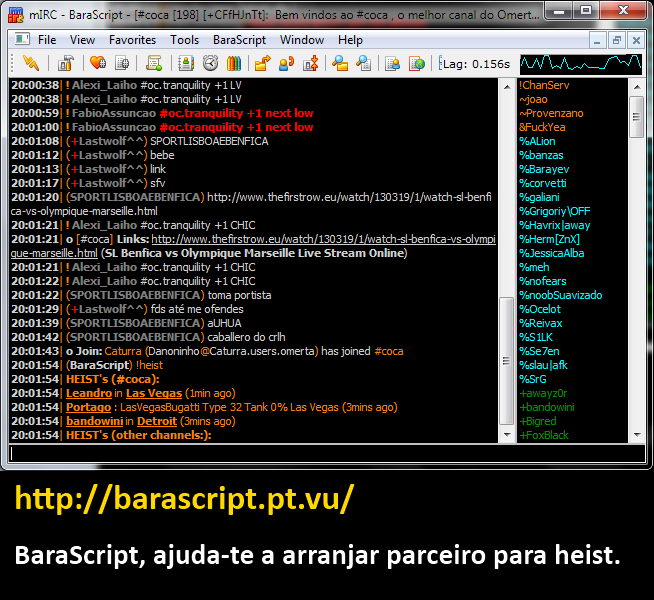This screenshot has height=600, width=654.
Task: Open the Notify List icon
Action: [393, 63]
